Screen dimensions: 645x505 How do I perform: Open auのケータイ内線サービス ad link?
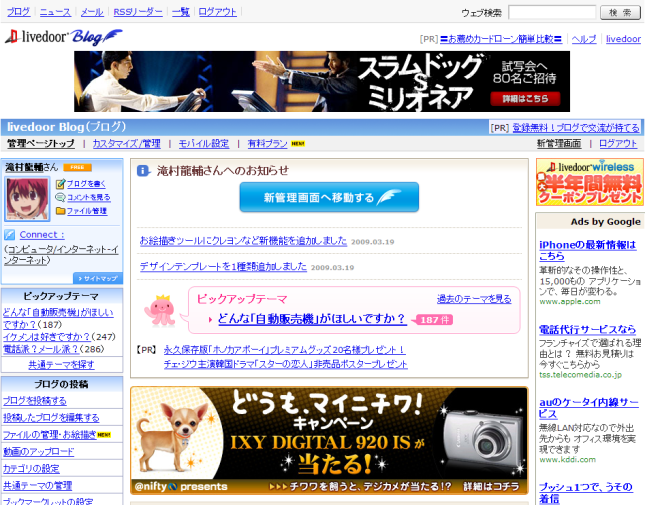pos(589,408)
